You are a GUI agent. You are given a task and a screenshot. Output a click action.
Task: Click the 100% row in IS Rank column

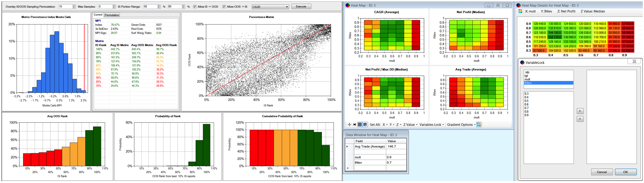(x=99, y=49)
